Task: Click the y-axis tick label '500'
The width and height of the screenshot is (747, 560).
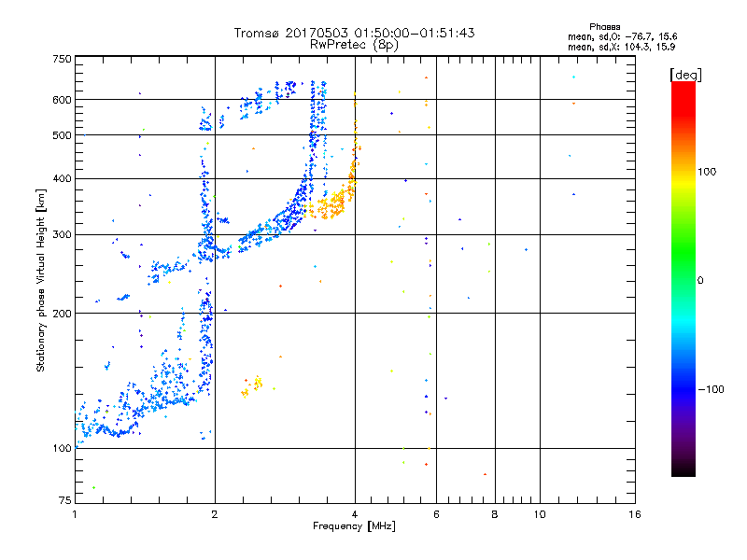Action: point(62,135)
